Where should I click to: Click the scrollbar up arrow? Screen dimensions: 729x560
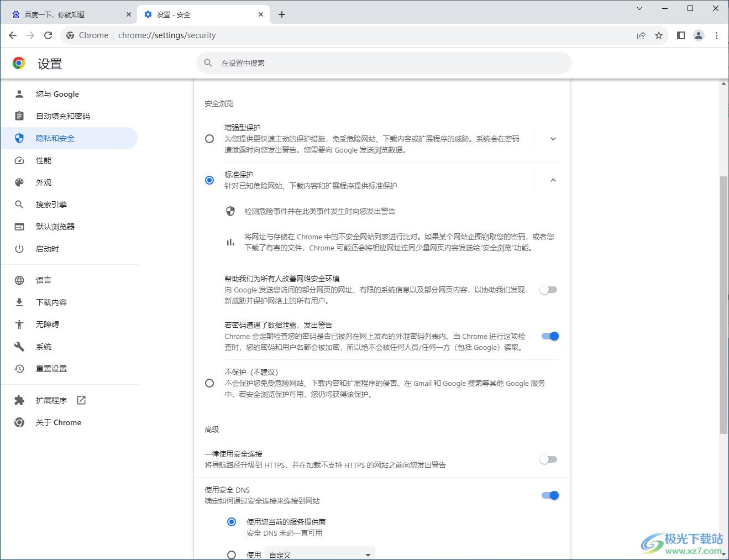coord(723,83)
